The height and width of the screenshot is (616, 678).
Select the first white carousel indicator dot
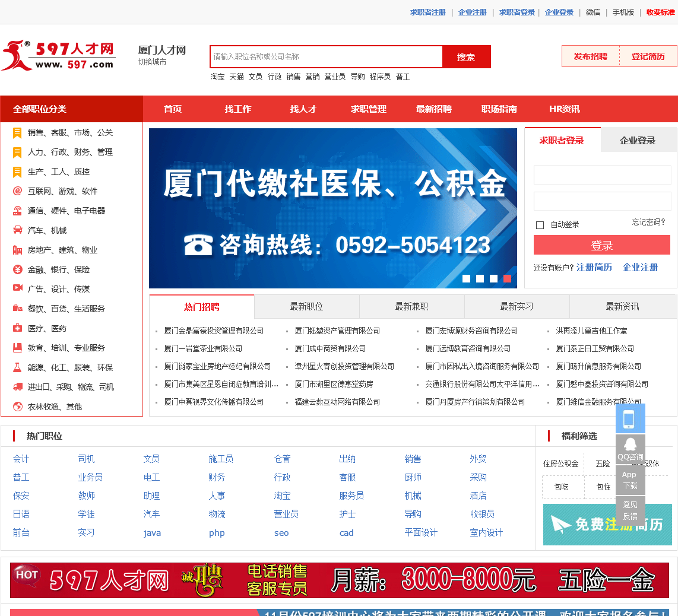pos(466,279)
